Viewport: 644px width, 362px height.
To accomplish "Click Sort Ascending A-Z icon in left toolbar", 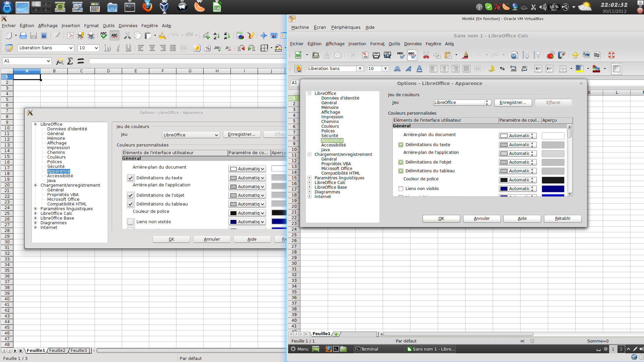I will (216, 36).
